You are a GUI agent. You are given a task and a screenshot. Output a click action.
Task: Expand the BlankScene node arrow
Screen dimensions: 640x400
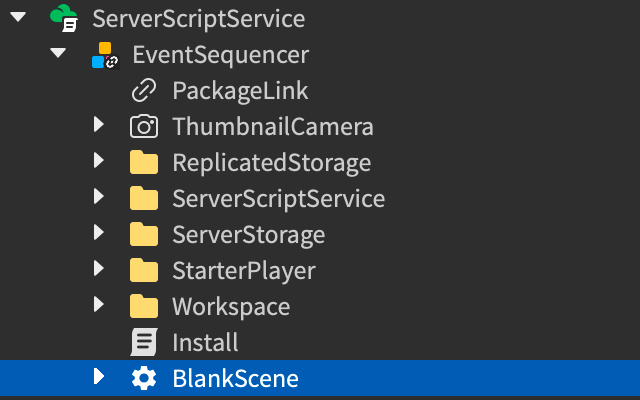(98, 378)
